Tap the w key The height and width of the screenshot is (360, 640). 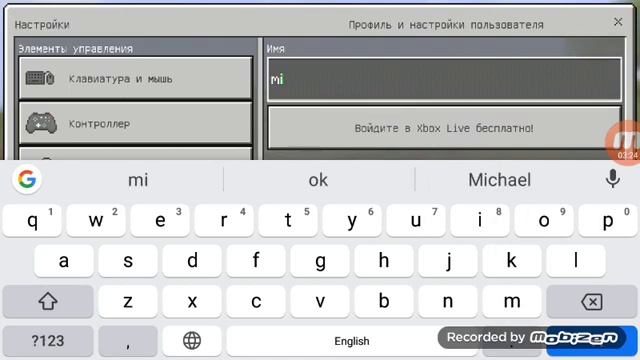[x=96, y=220]
